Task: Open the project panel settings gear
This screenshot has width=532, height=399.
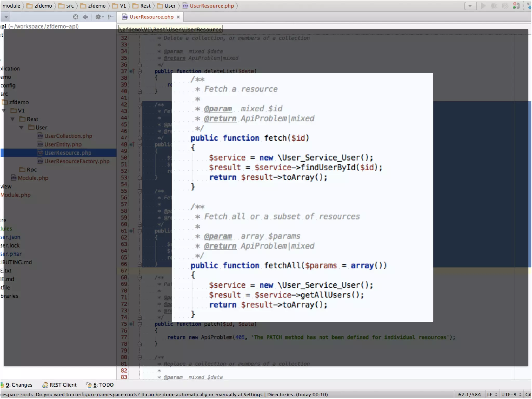Action: [x=99, y=17]
